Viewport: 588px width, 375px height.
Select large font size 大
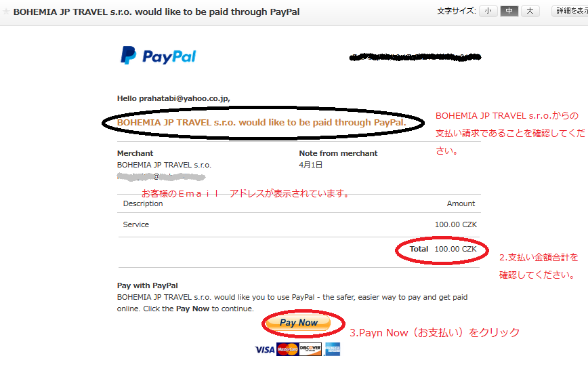[530, 11]
